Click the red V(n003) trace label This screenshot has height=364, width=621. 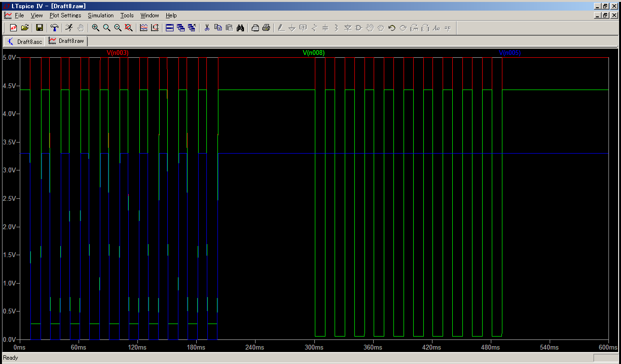click(118, 53)
